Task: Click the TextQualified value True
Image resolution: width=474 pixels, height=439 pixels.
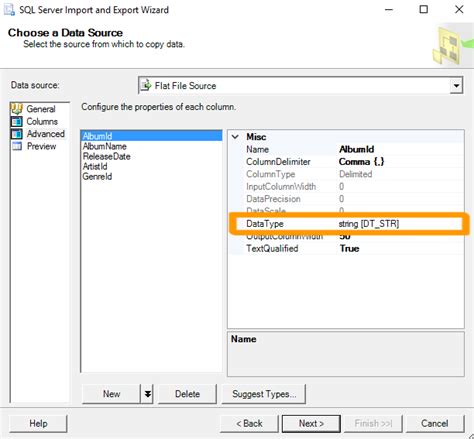Action: [x=349, y=248]
